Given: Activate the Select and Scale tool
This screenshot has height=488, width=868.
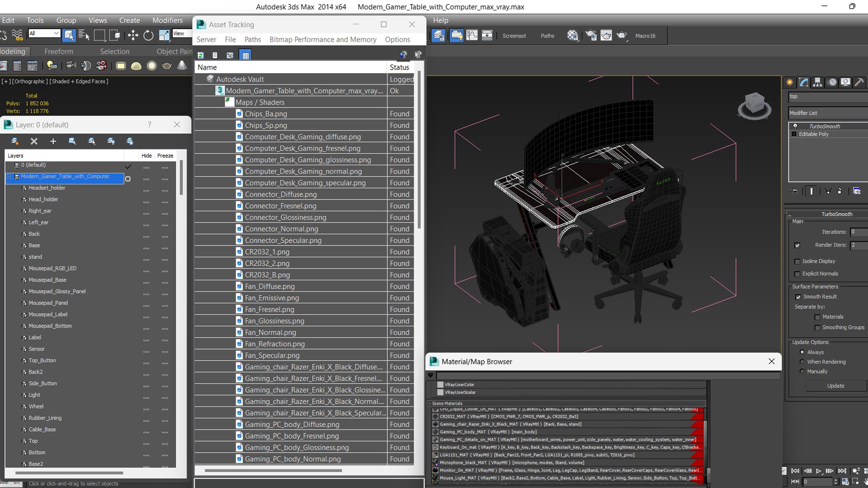Looking at the screenshot, I should pos(164,35).
